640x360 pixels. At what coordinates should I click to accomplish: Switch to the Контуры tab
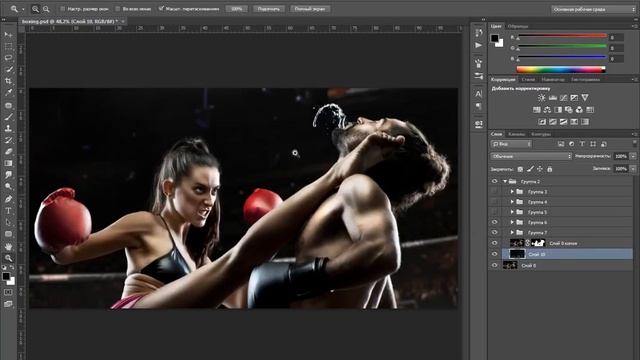click(x=541, y=134)
